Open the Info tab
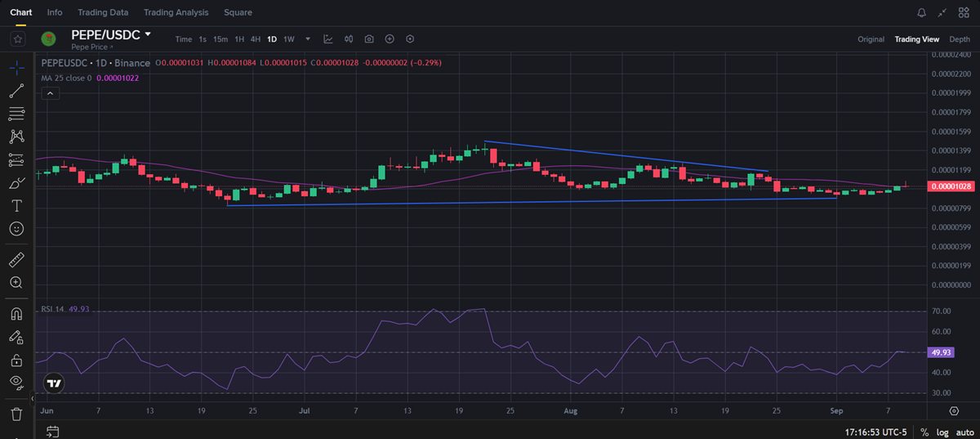 click(x=55, y=12)
